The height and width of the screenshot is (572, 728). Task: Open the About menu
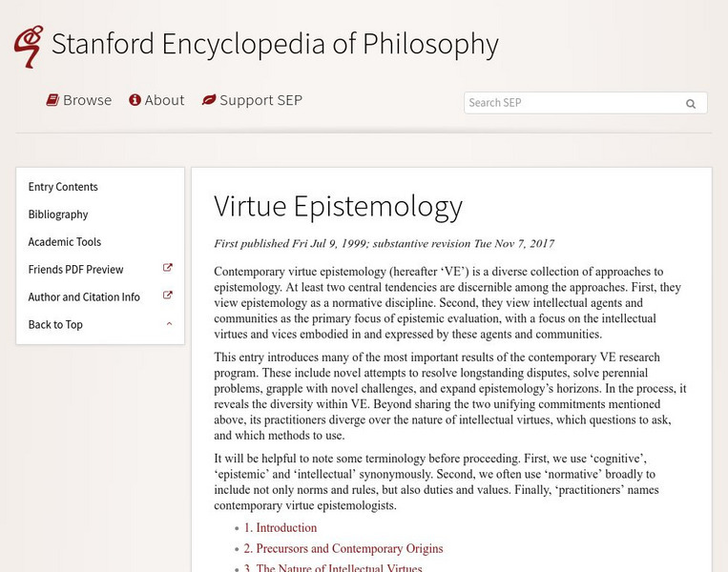point(164,100)
